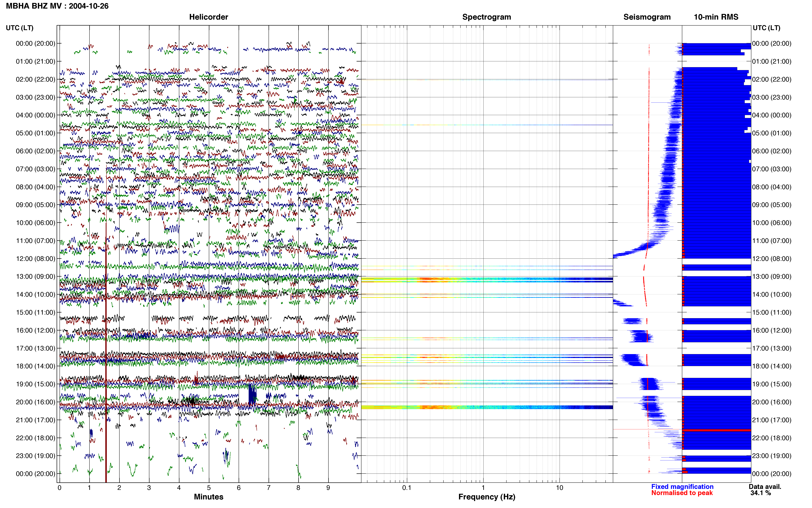Click "08:00 (04:00)" on the Helicorder time axis
812x508 pixels.
pos(36,187)
